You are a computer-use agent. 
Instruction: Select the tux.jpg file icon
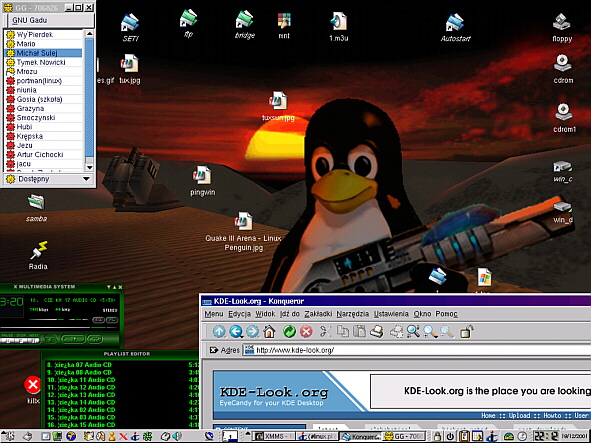pos(130,69)
